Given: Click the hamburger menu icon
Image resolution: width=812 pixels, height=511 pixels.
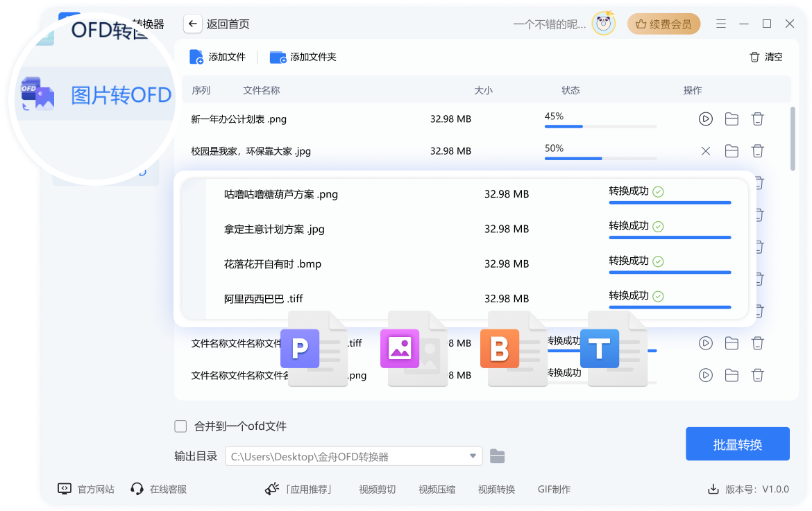Looking at the screenshot, I should tap(720, 23).
